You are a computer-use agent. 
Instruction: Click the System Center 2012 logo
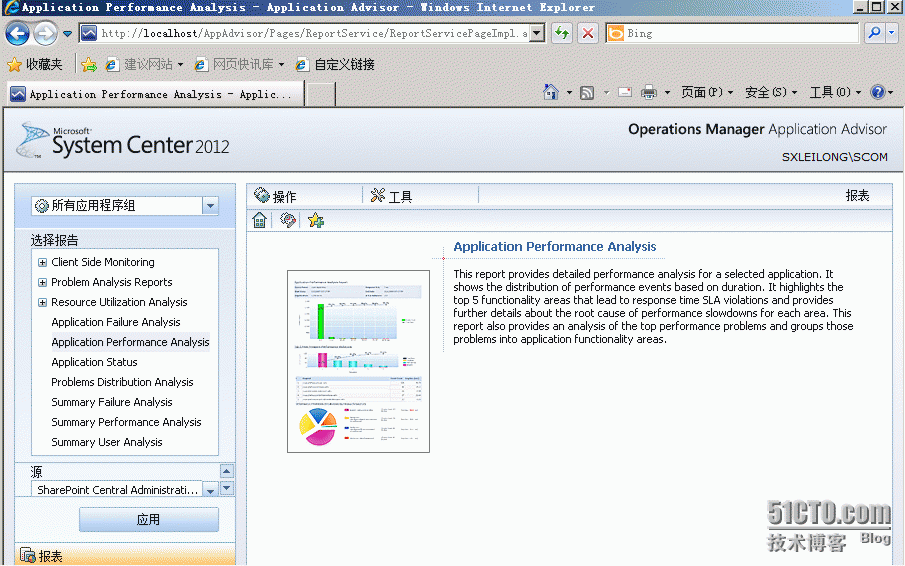tap(123, 140)
